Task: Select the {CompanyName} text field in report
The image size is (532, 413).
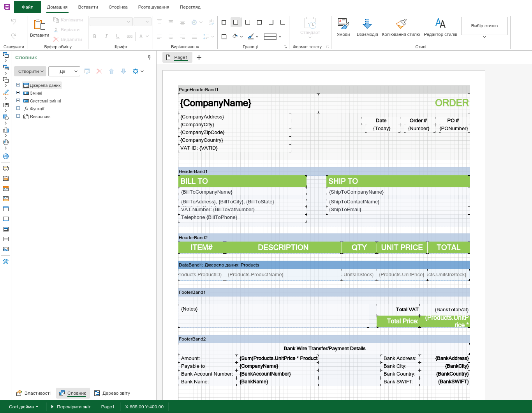Action: (215, 103)
